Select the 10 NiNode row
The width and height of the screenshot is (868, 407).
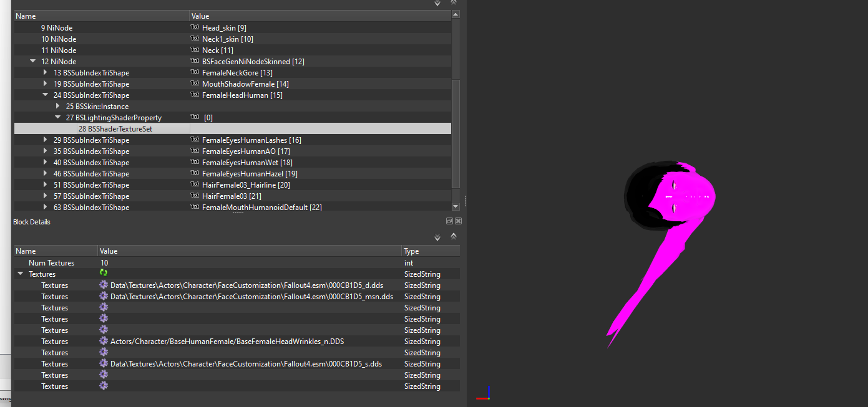point(232,39)
